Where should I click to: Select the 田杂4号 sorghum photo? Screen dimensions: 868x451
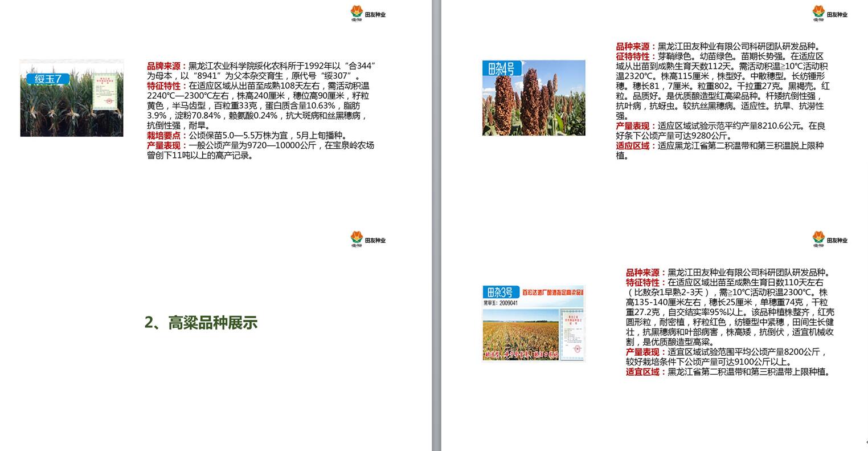click(x=534, y=97)
